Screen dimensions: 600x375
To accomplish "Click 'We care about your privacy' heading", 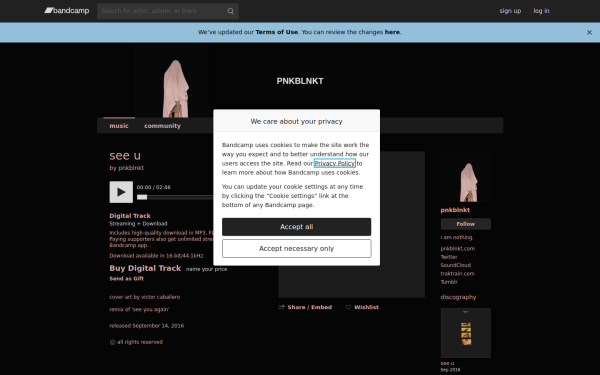I will coord(297,121).
